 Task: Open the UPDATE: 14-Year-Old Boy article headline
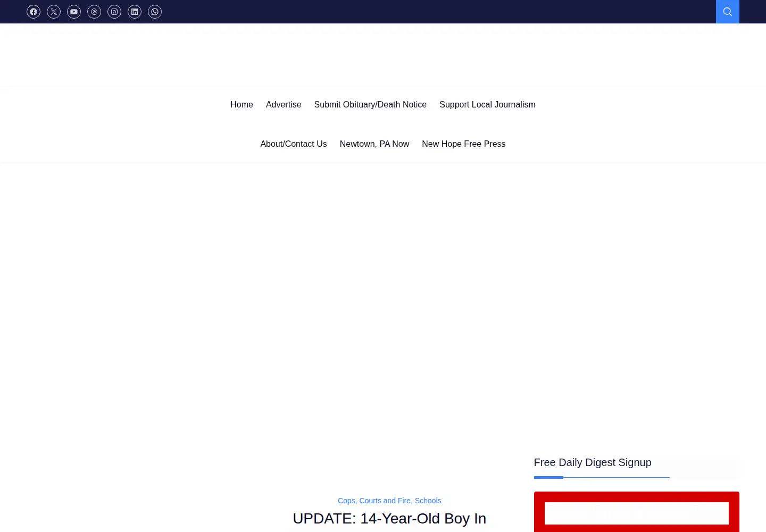pyautogui.click(x=389, y=519)
